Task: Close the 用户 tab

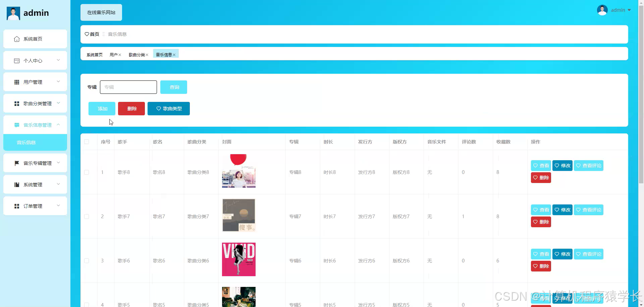Action: 120,55
